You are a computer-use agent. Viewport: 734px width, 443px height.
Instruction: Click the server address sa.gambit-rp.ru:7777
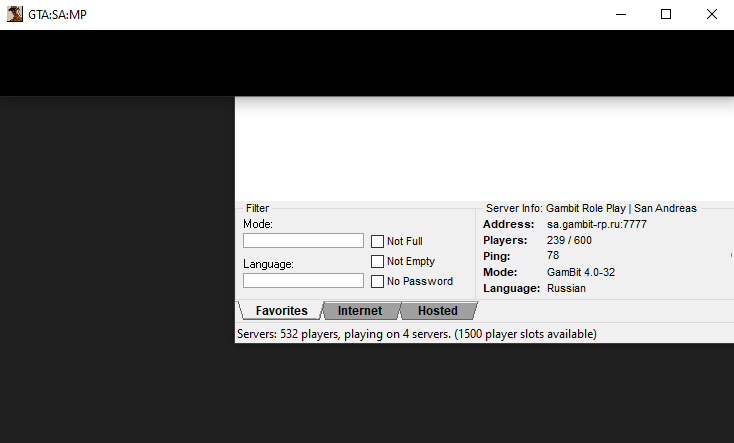click(x=596, y=224)
